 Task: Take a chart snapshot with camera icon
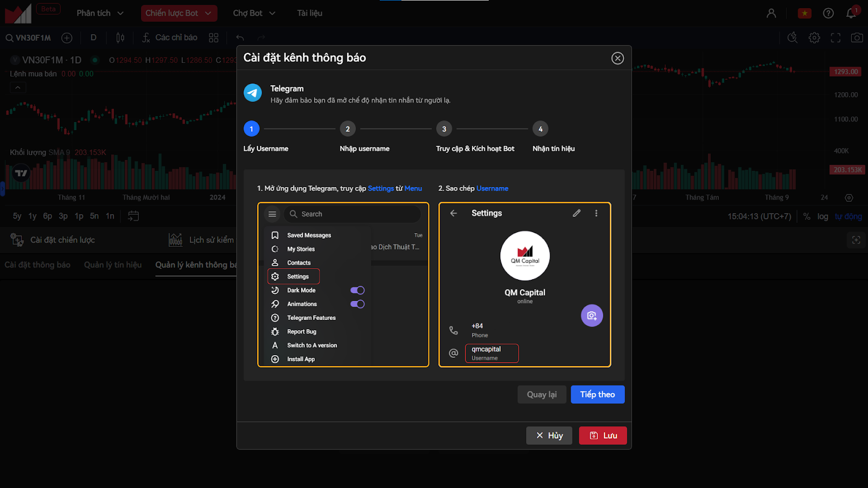tap(857, 37)
